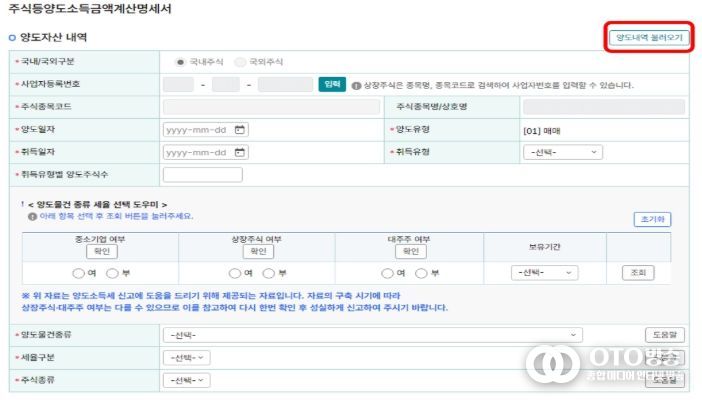Select 여 for 대주주 여부

387,273
